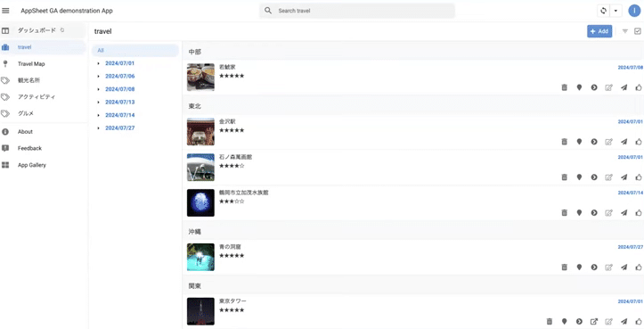Open 観光名所 in the sidebar
This screenshot has width=644, height=329.
click(x=43, y=80)
